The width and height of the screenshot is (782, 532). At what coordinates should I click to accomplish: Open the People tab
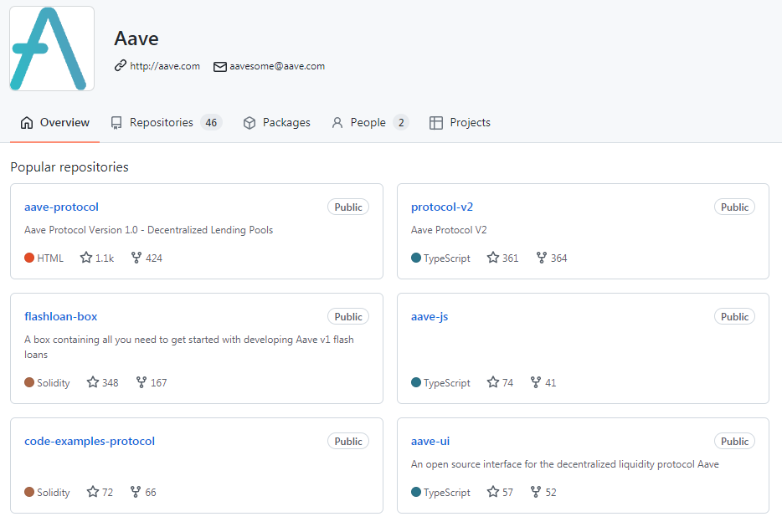click(370, 122)
